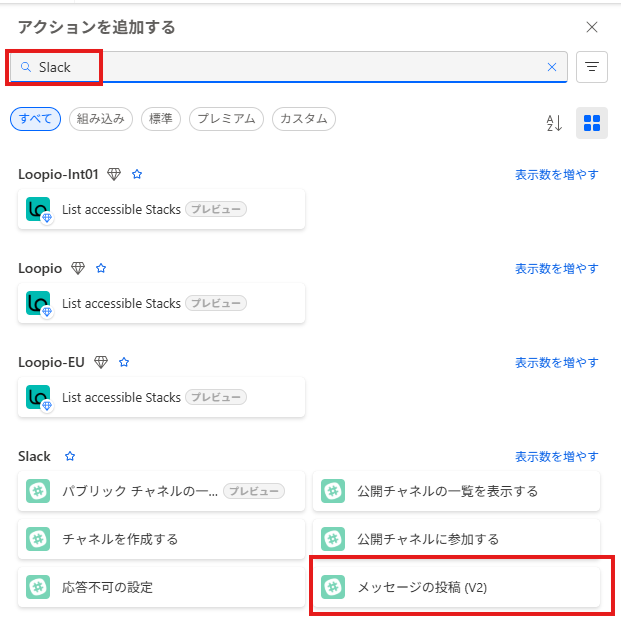621x622 pixels.
Task: Select the 組み込み filter chip
Action: pyautogui.click(x=101, y=119)
